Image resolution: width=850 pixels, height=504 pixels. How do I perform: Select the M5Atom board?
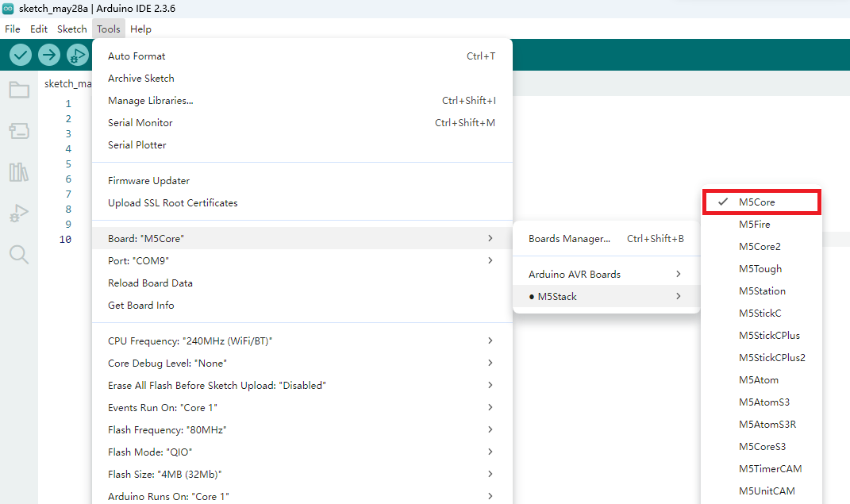click(762, 380)
